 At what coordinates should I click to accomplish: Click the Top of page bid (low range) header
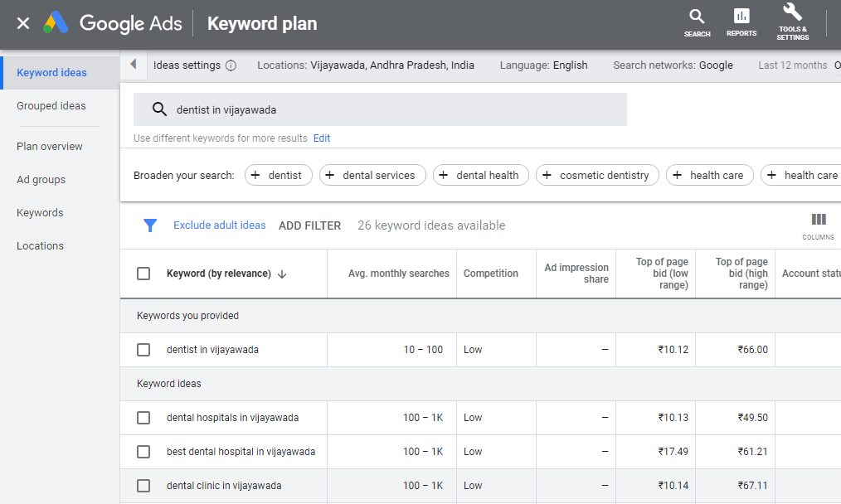[662, 274]
